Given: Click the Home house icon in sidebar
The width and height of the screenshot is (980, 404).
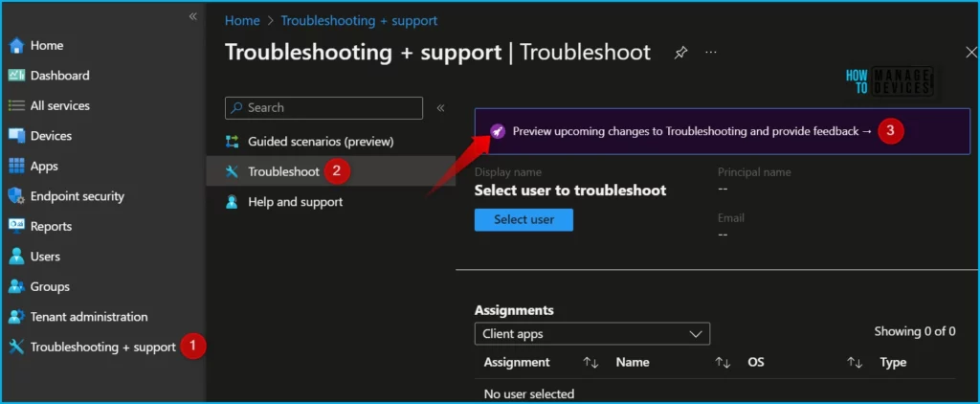Looking at the screenshot, I should click(x=16, y=46).
